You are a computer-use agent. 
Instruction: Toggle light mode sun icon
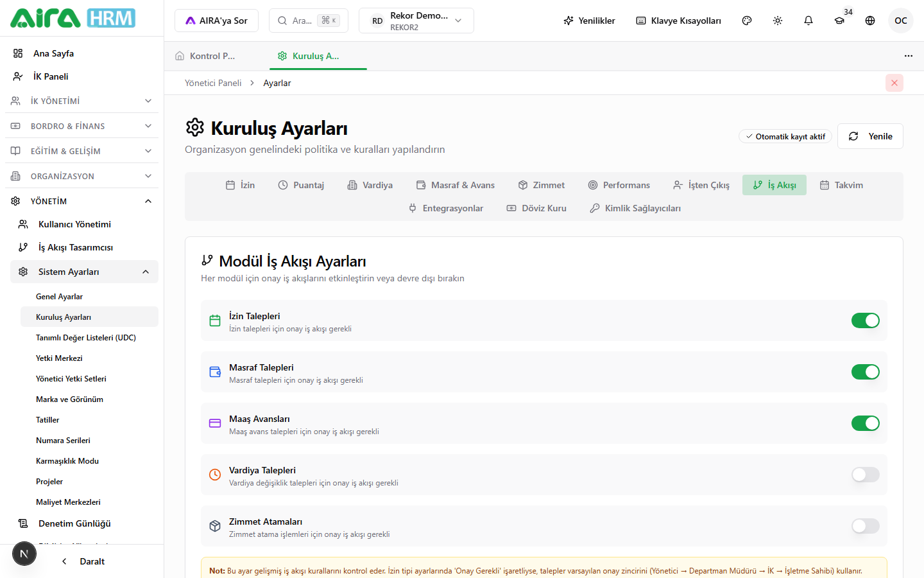[x=778, y=21]
